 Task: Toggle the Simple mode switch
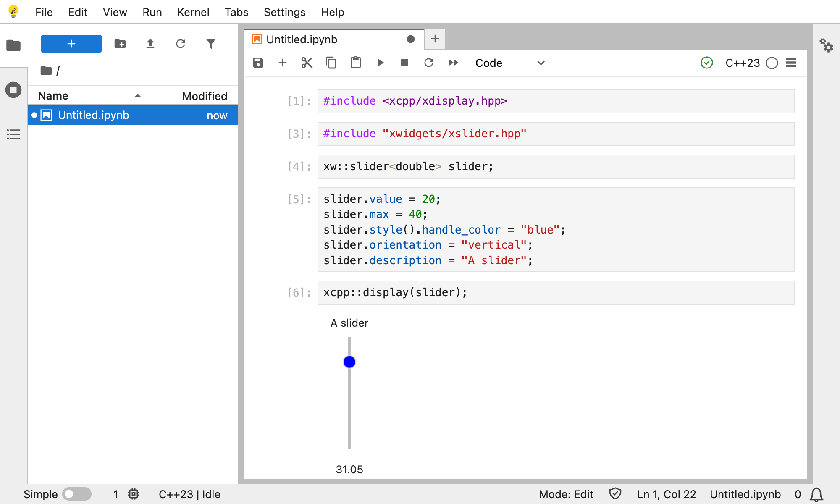pyautogui.click(x=76, y=494)
